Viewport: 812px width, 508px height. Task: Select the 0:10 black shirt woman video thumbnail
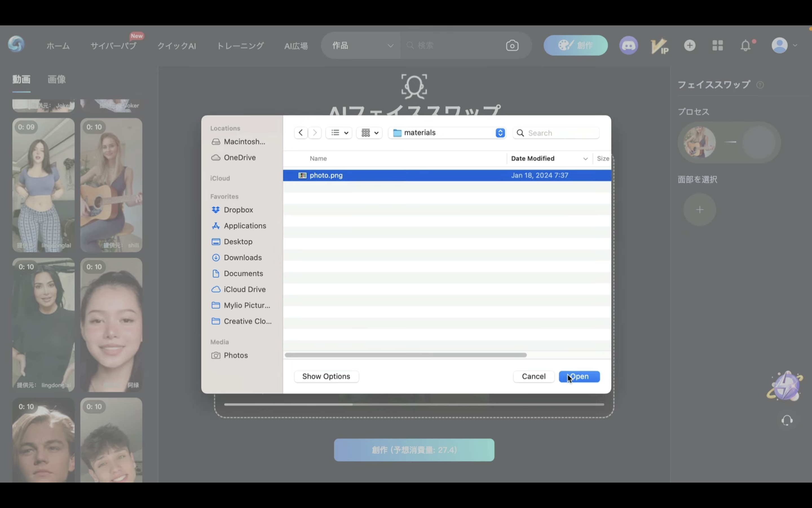(x=43, y=325)
